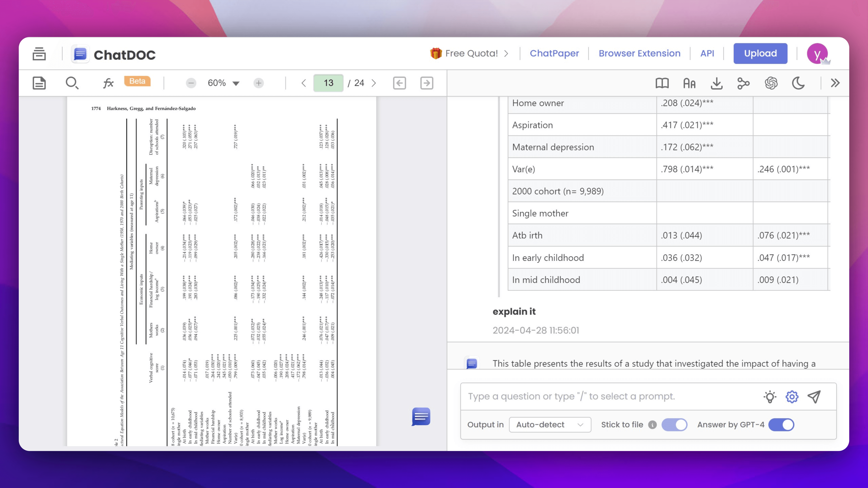Expand the Auto-detect output language dropdown
The height and width of the screenshot is (488, 868).
(550, 425)
